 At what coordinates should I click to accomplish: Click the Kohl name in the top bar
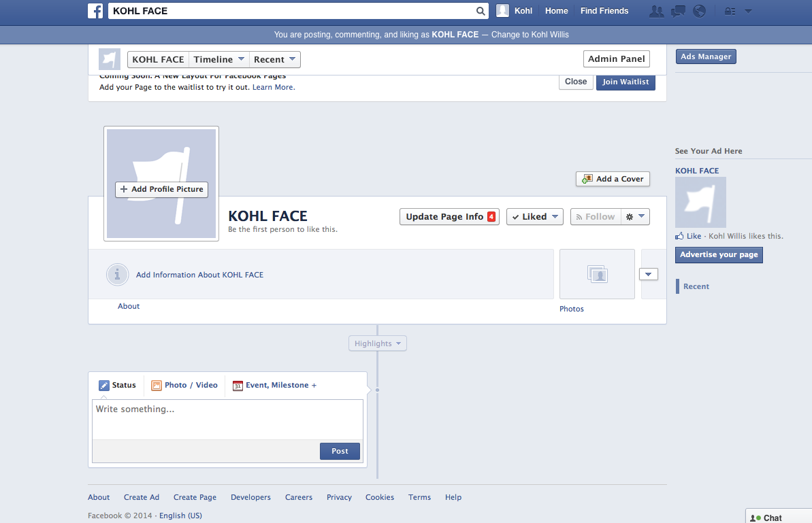[x=523, y=11]
